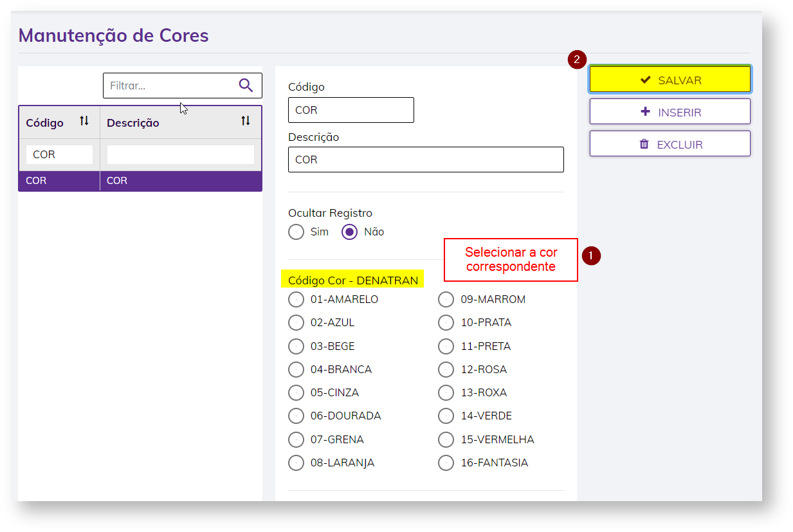Click the Filtrar search field
This screenshot has height=532, width=793.
[x=170, y=86]
